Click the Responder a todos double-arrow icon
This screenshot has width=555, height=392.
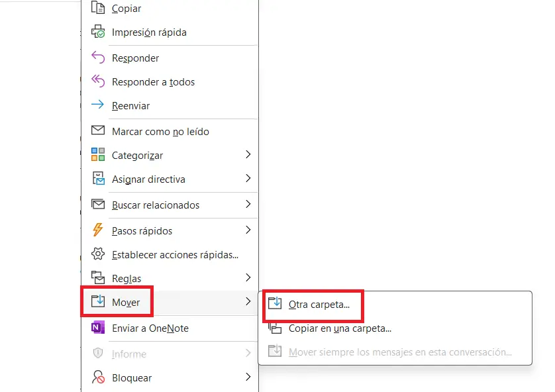click(x=97, y=81)
